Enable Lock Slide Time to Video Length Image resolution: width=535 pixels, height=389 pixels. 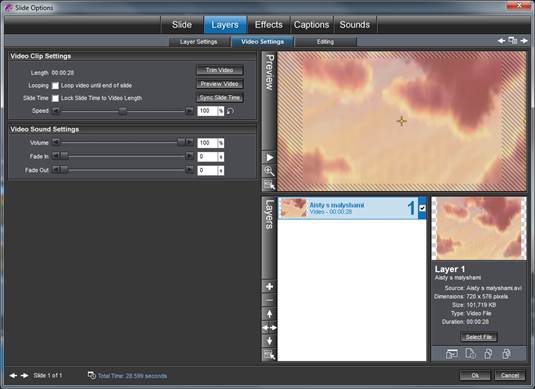tap(55, 98)
